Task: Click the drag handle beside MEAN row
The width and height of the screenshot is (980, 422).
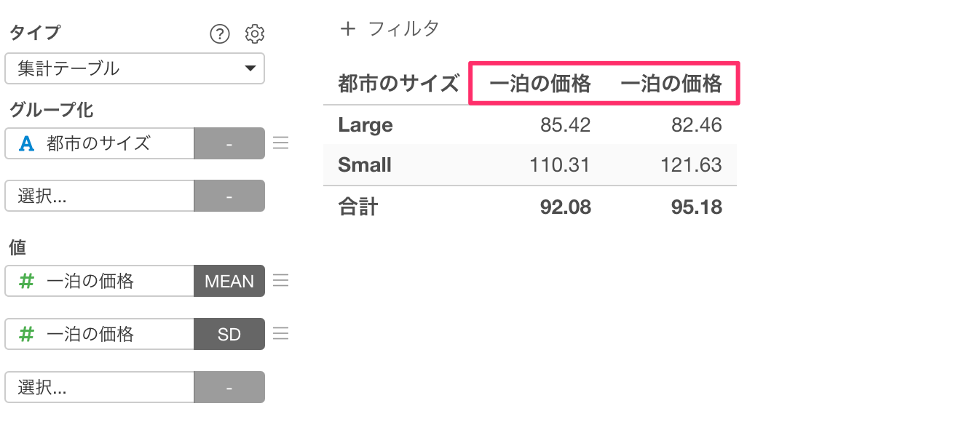Action: click(280, 281)
